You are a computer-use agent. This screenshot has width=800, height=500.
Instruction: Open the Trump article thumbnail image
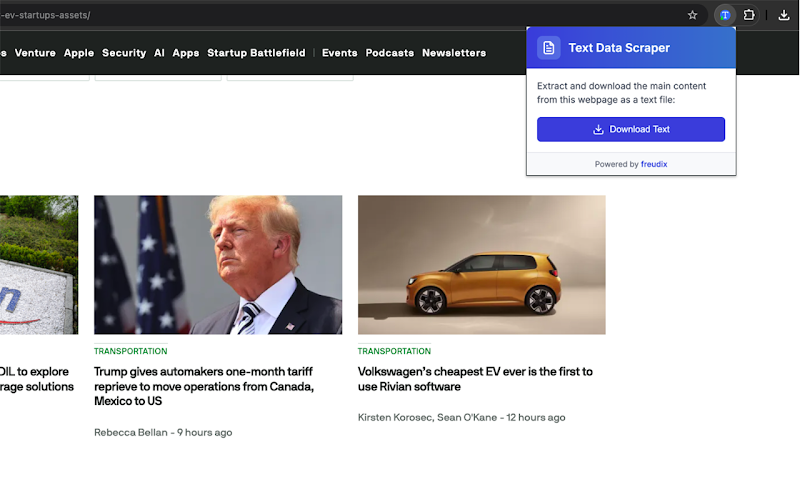(x=218, y=265)
